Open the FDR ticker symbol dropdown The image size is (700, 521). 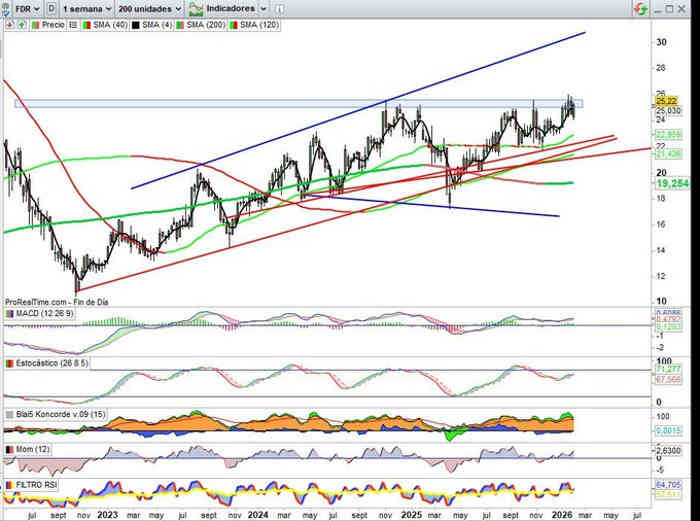click(26, 7)
